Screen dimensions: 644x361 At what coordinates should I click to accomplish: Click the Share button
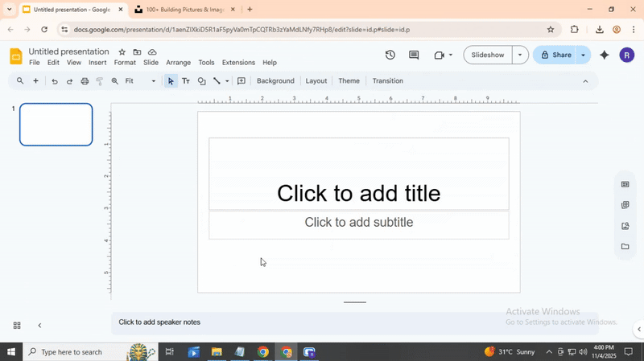555,55
